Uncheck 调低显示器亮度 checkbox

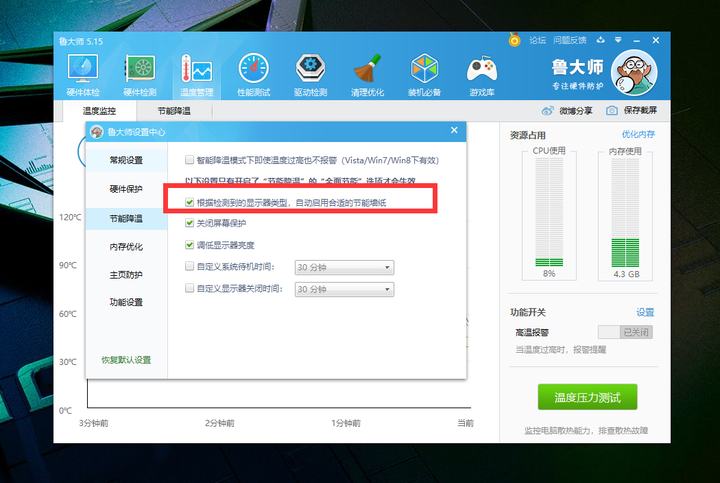pos(189,245)
